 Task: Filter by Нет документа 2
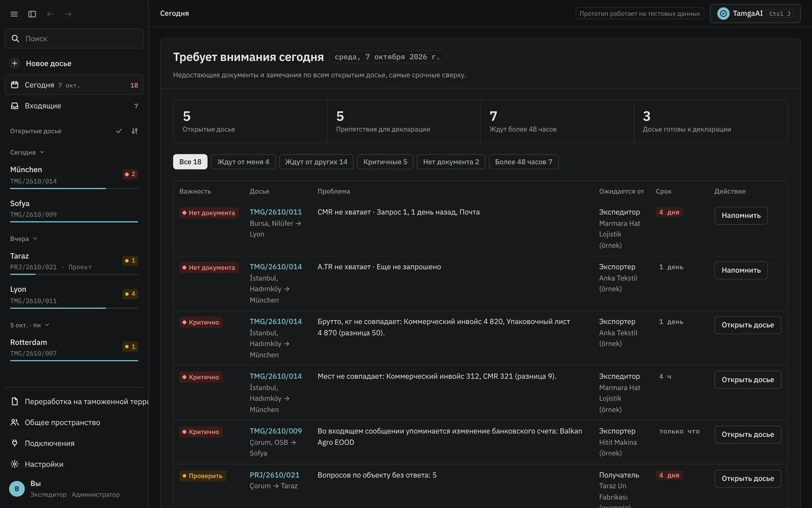point(451,162)
